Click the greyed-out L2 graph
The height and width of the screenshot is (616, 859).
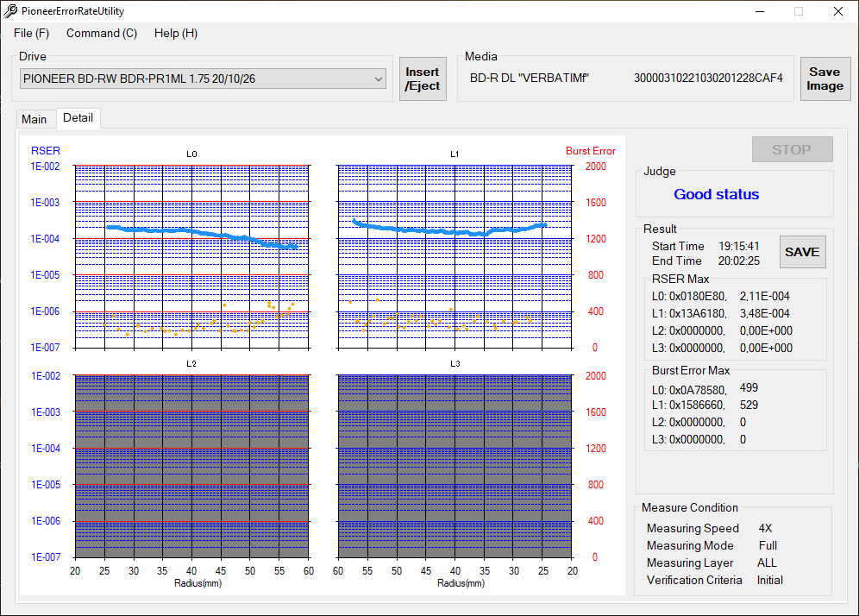click(x=191, y=467)
